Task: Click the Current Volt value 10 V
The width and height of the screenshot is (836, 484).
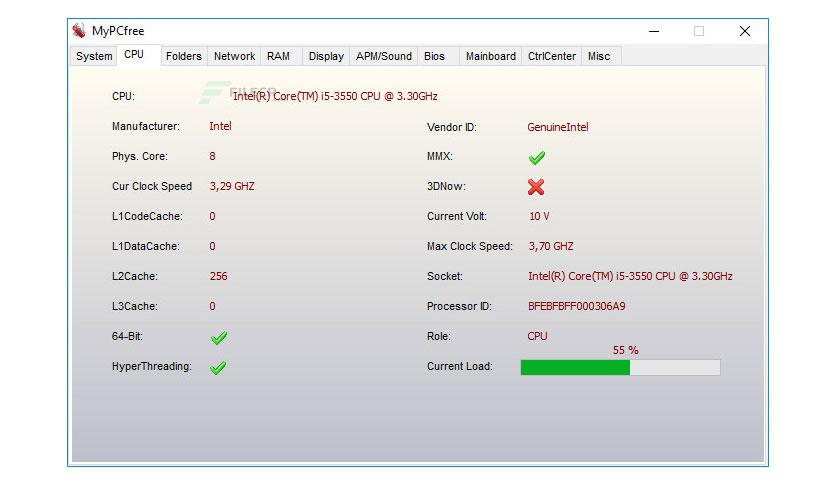Action: click(539, 216)
